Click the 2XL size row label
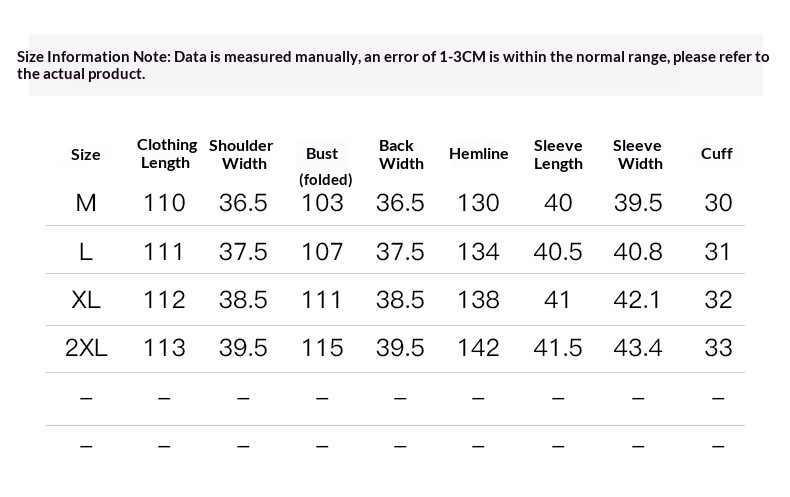Image resolution: width=790 pixels, height=497 pixels. click(x=86, y=347)
